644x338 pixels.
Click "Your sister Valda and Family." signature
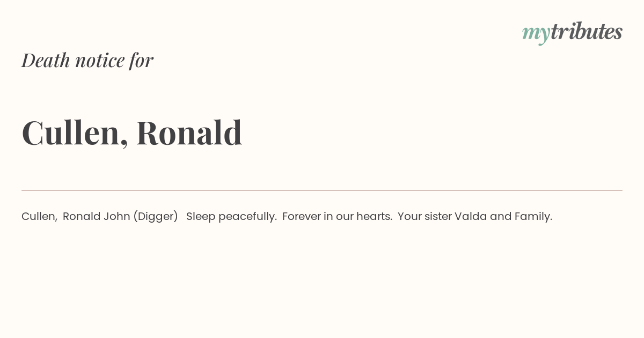[475, 217]
